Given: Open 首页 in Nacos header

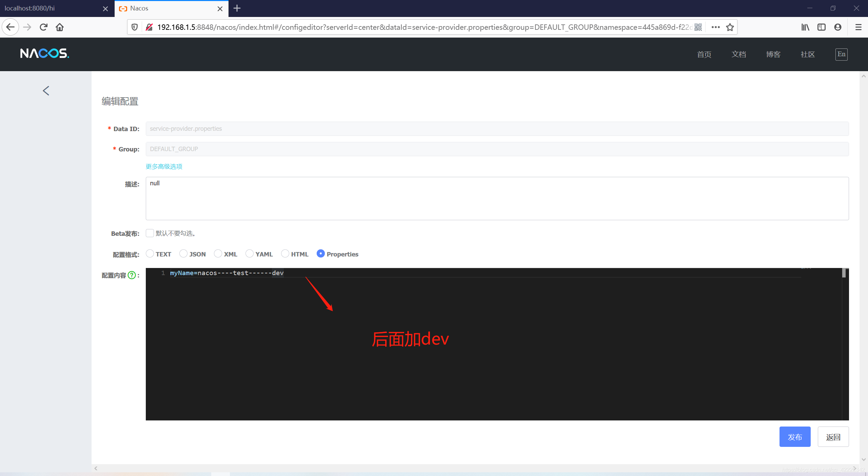Looking at the screenshot, I should (x=704, y=54).
